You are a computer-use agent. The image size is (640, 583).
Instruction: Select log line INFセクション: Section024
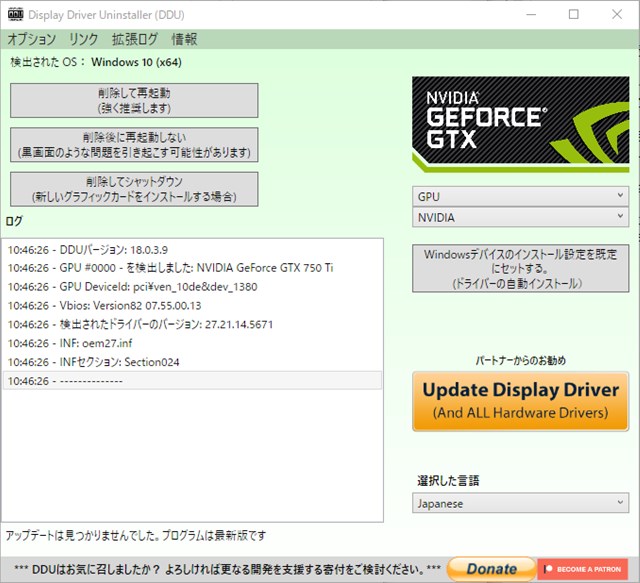[x=192, y=362]
